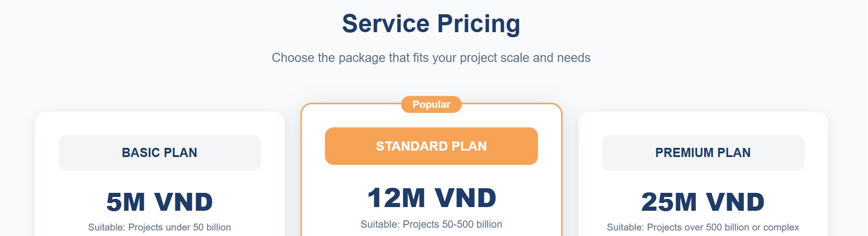Click the 25M VND price
This screenshot has width=868, height=236.
coord(703,202)
